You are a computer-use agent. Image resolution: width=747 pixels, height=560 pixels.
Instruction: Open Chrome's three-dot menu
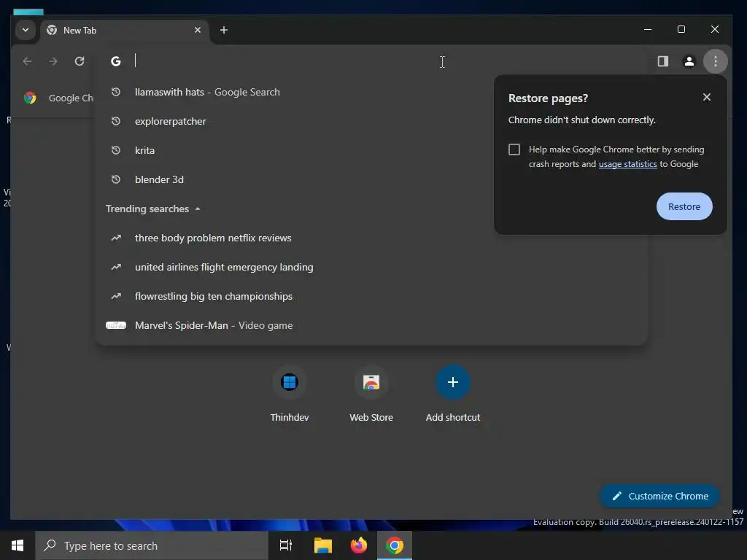[x=715, y=61]
